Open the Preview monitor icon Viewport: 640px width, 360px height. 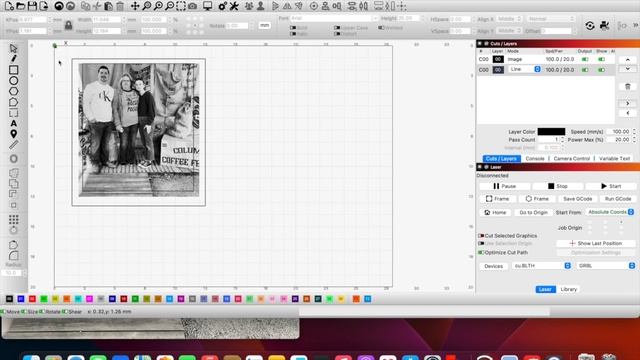[x=207, y=6]
